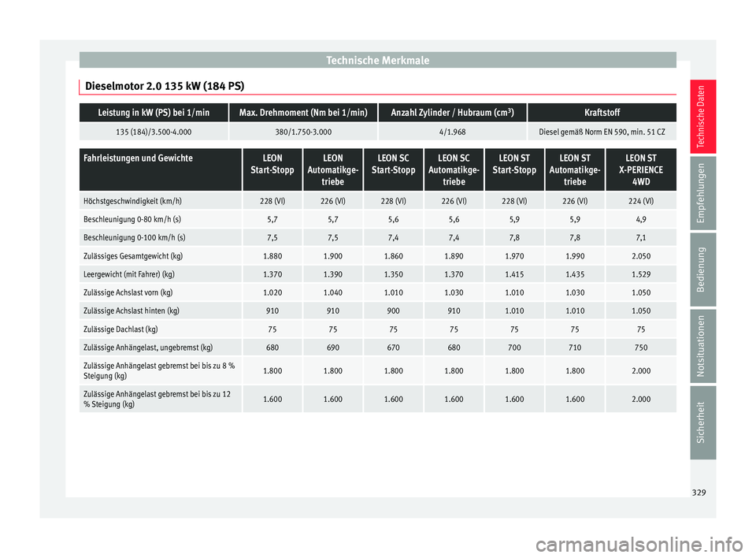This screenshot has width=756, height=558.
Task: Select the Zulässiges Gesamtgewicht (kg) row label
Action: (133, 256)
